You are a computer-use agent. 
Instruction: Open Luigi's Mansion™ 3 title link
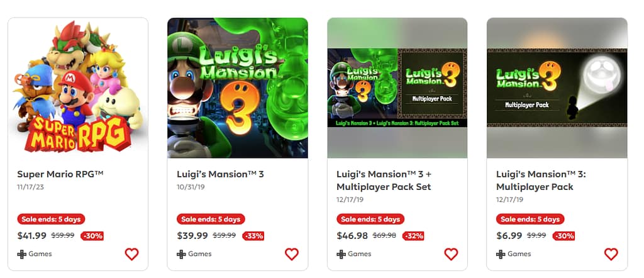point(220,174)
